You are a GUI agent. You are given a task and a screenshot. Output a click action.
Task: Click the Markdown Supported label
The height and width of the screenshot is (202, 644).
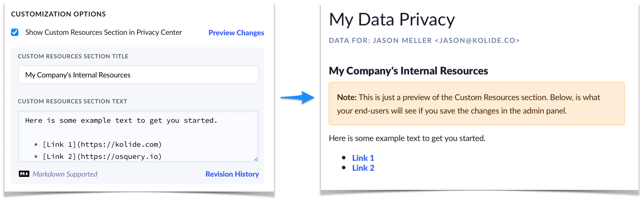point(65,174)
